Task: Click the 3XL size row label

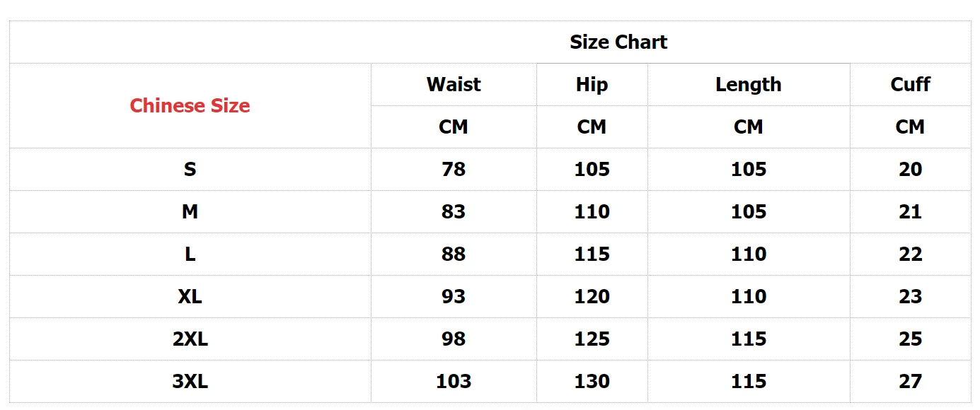Action: (190, 382)
